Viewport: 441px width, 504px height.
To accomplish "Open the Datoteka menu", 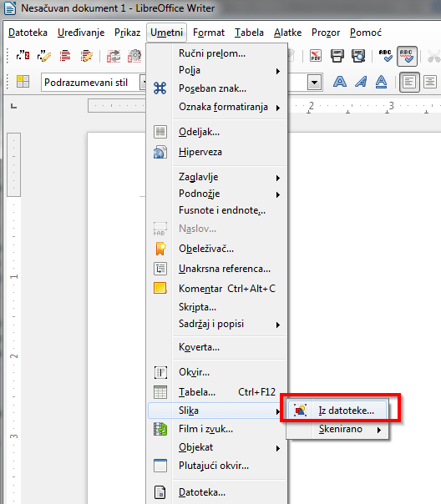I will click(28, 33).
